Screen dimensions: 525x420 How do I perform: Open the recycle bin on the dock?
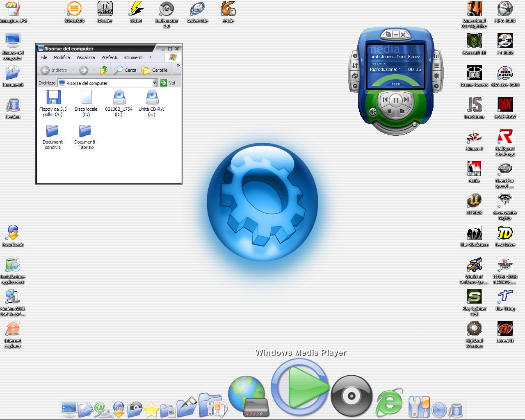coord(456,410)
